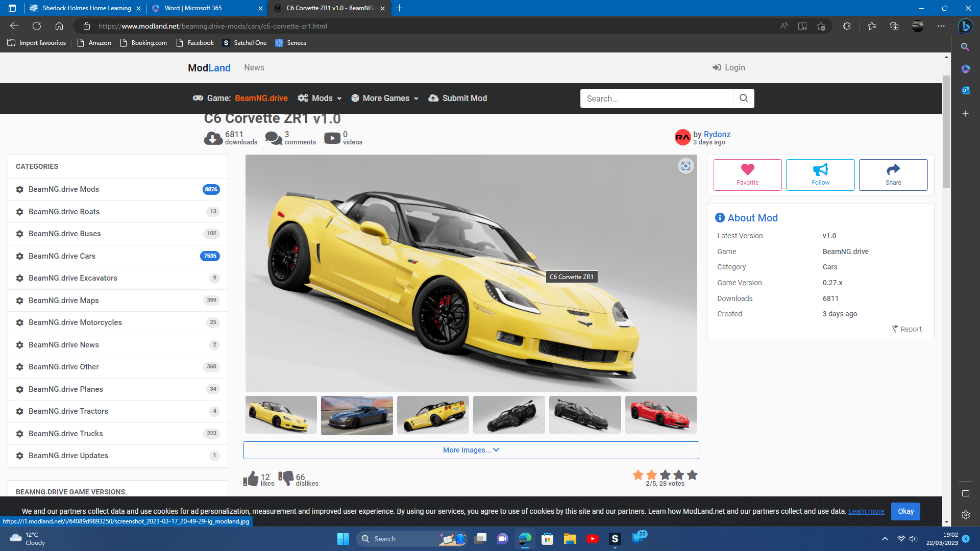The image size is (980, 551).
Task: Switch to Sherlock Holmes Home Learning tab
Action: [85, 8]
